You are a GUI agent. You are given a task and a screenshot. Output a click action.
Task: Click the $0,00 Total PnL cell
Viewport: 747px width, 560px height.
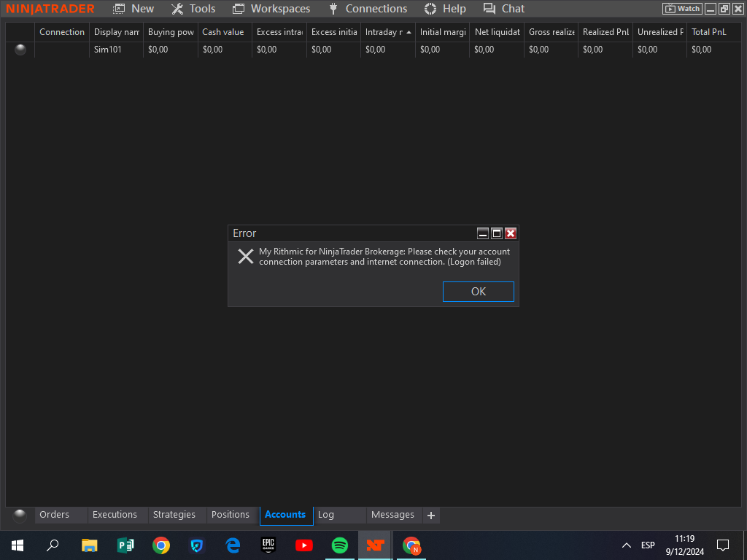click(x=713, y=50)
